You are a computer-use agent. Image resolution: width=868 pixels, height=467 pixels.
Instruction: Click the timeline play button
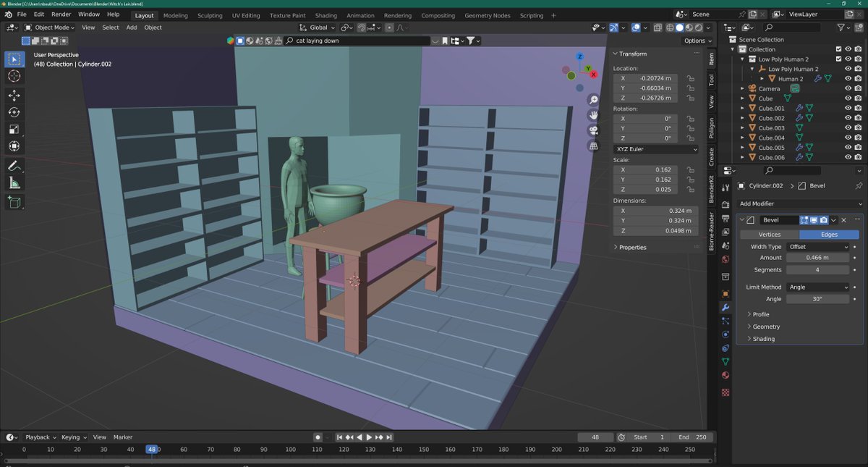369,437
